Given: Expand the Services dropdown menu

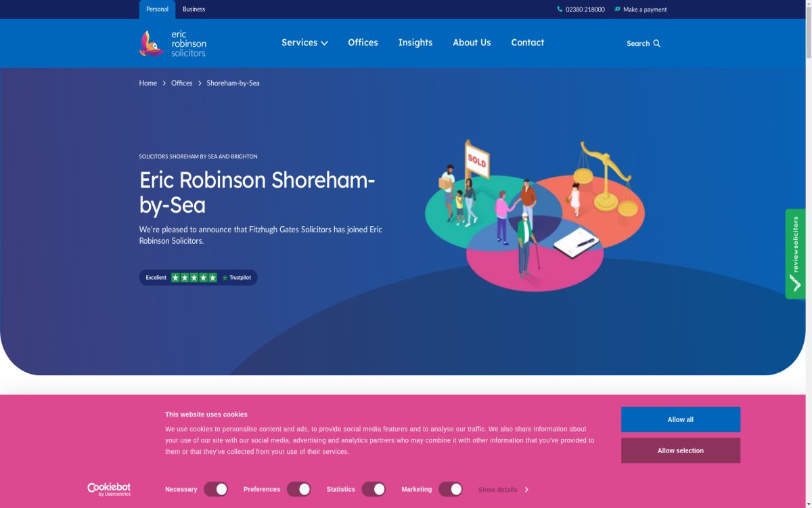Looking at the screenshot, I should 304,43.
